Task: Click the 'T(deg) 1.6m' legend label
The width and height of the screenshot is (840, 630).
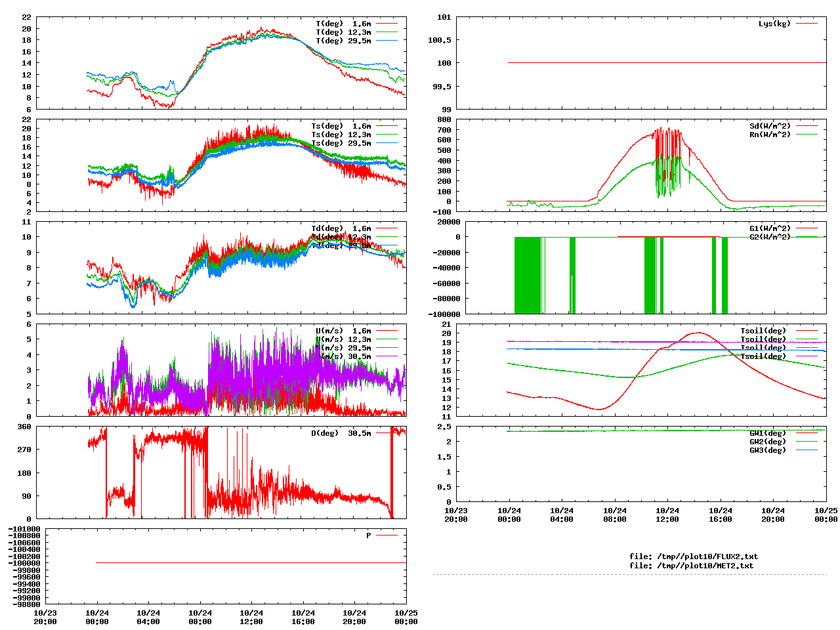Action: click(343, 24)
